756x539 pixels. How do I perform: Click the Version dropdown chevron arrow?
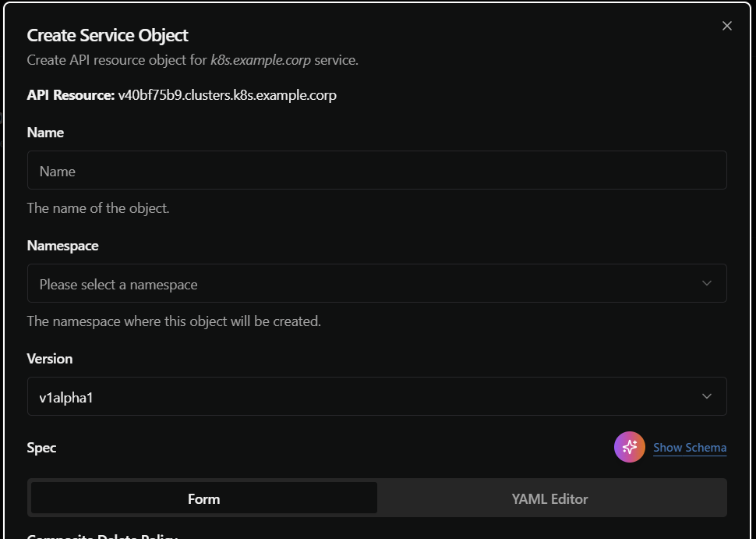pyautogui.click(x=708, y=396)
